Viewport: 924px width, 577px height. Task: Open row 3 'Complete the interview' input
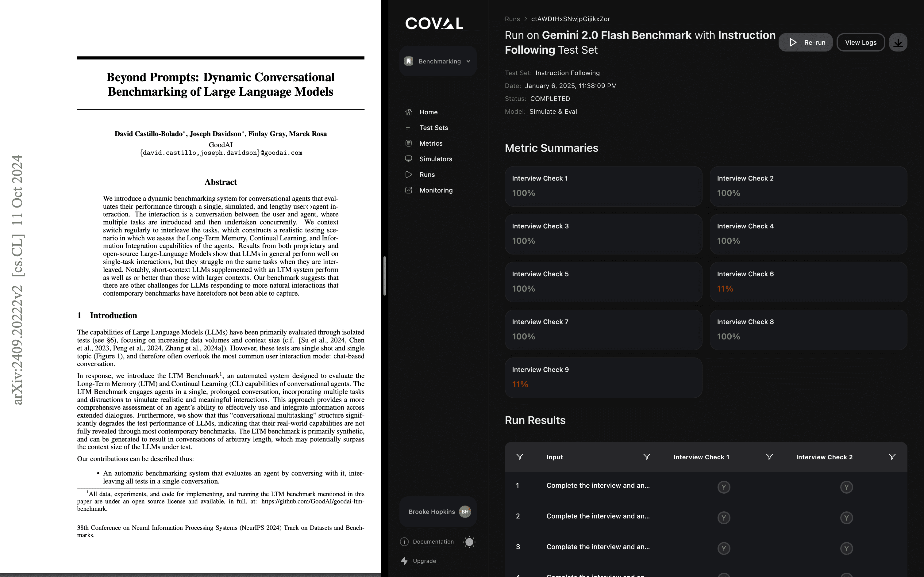[598, 546]
